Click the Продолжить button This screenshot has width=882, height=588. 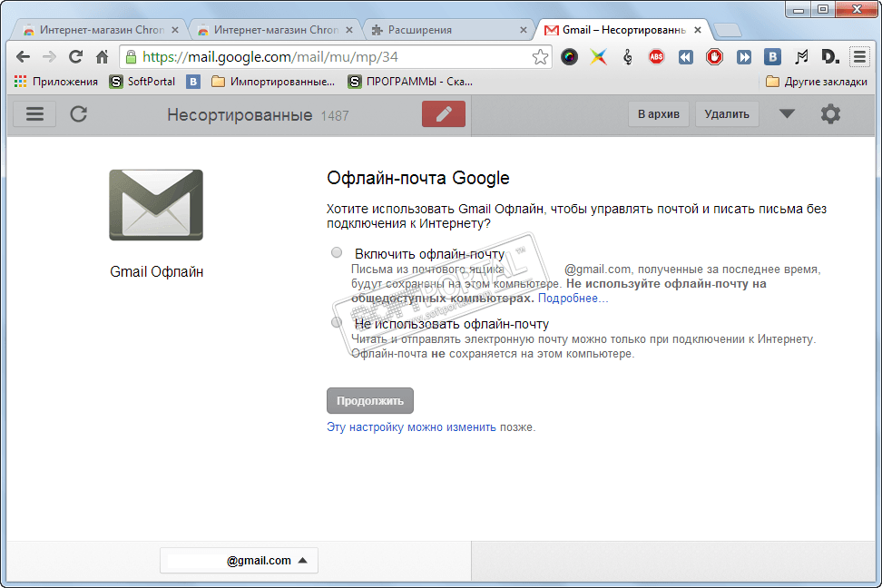(369, 401)
